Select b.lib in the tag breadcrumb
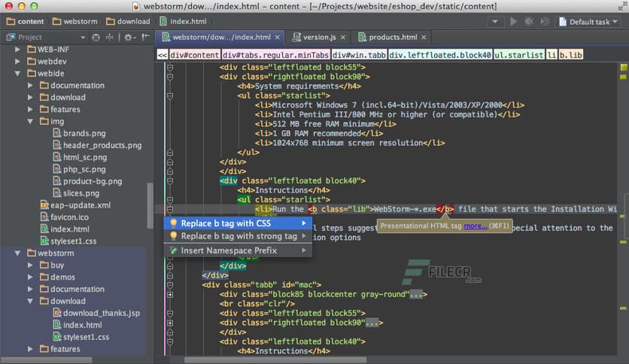The image size is (629, 364). (x=571, y=55)
